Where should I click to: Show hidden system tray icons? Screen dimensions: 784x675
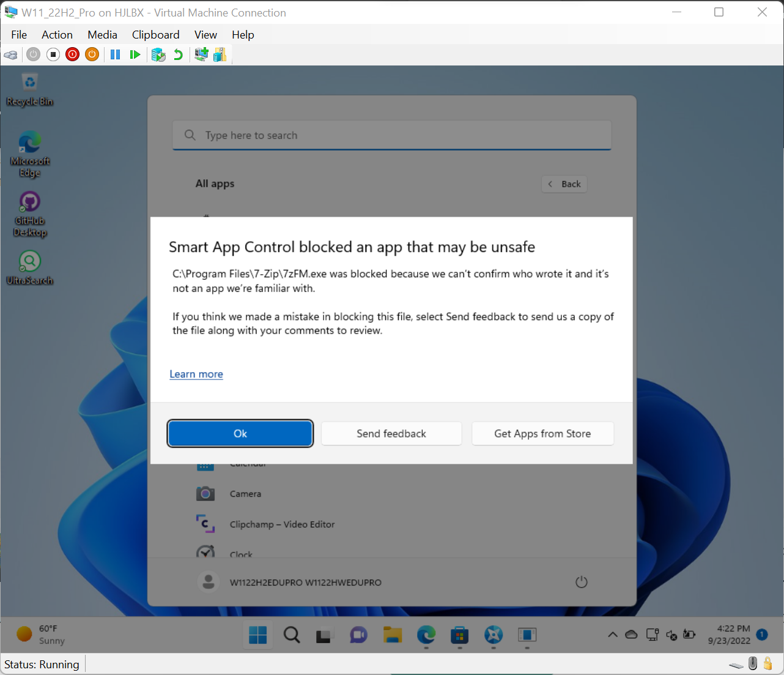tap(612, 635)
